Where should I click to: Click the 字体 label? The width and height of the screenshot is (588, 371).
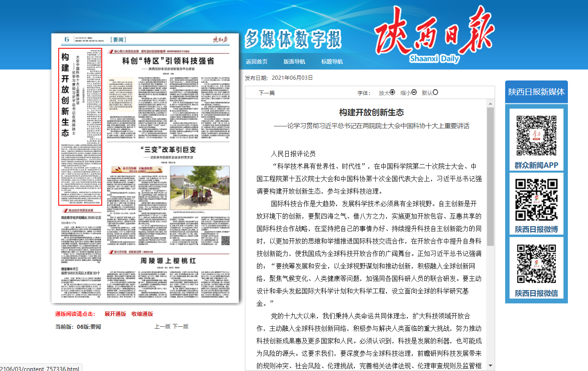tap(364, 93)
